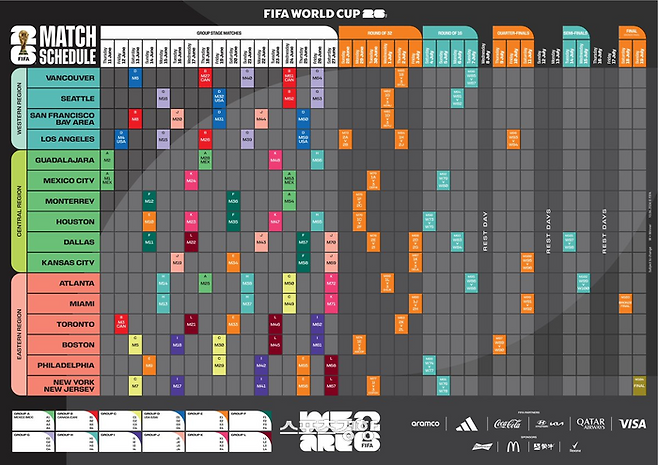Click the Group L legend box

[250, 442]
